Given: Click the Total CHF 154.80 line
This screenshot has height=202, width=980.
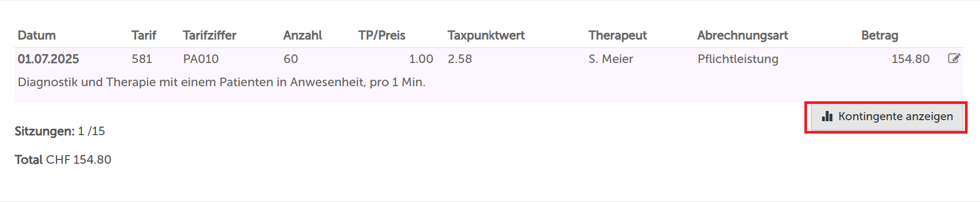Looking at the screenshot, I should click(x=63, y=159).
